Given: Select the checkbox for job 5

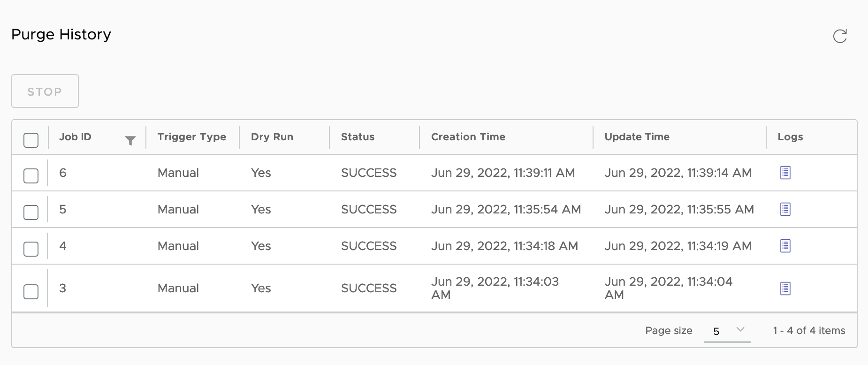Looking at the screenshot, I should pos(31,213).
